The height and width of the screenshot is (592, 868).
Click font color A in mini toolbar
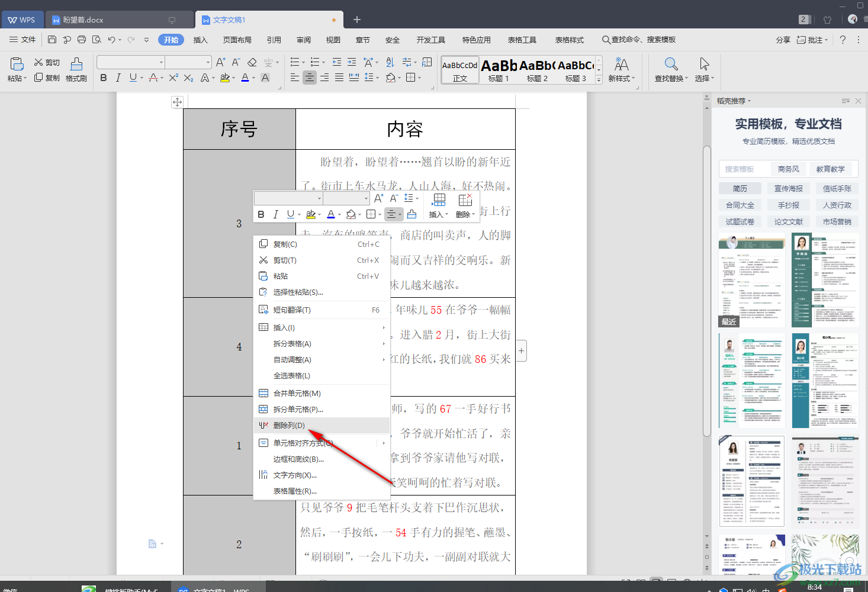331,214
